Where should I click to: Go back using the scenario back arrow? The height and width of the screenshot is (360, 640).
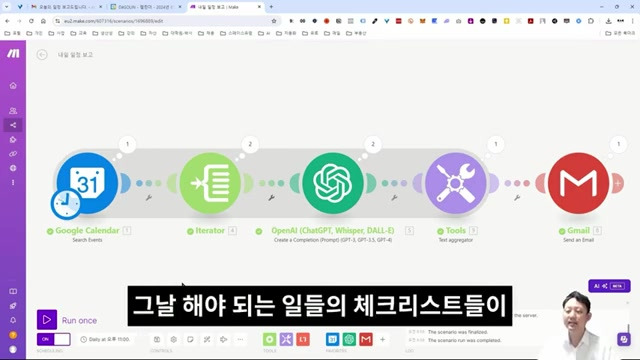pos(42,55)
